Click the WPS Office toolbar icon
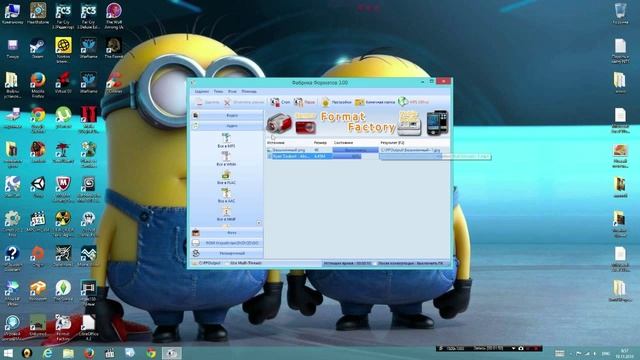The height and width of the screenshot is (360, 640). (413, 102)
